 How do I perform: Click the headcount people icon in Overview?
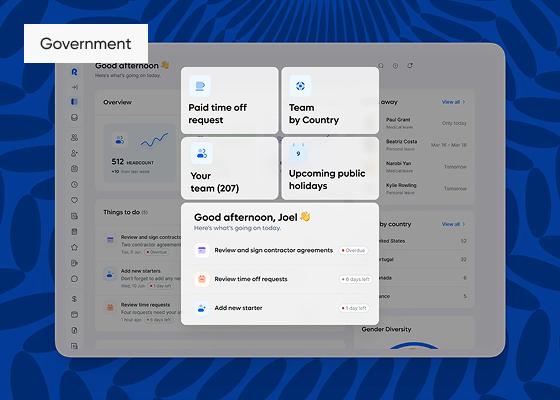120,140
